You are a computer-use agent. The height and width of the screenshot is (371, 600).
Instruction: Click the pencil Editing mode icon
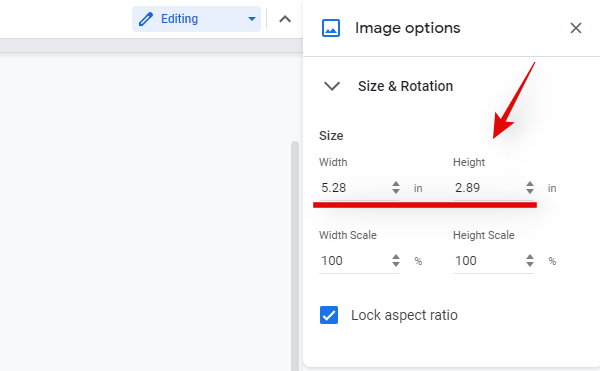pos(146,19)
